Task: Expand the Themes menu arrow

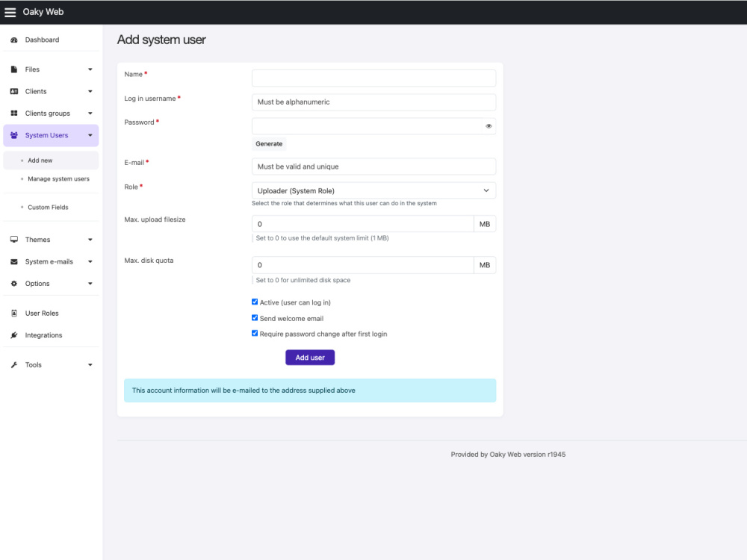Action: 90,240
